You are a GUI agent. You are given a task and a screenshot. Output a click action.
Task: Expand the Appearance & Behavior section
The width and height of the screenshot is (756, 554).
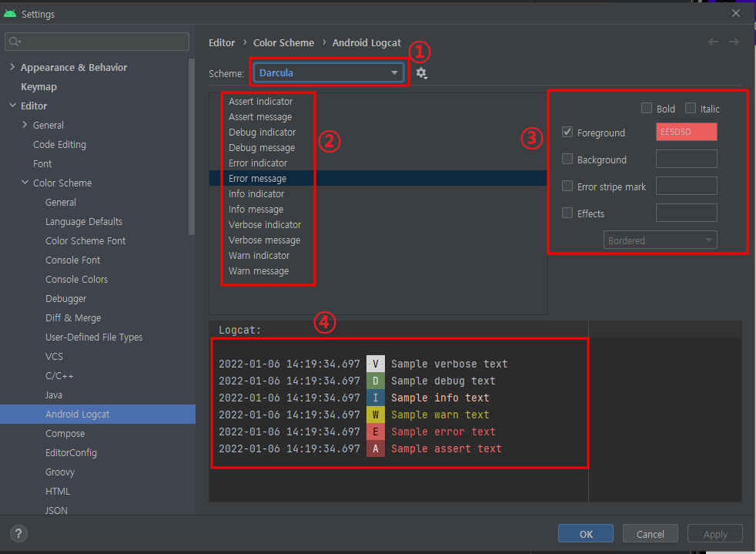click(12, 67)
